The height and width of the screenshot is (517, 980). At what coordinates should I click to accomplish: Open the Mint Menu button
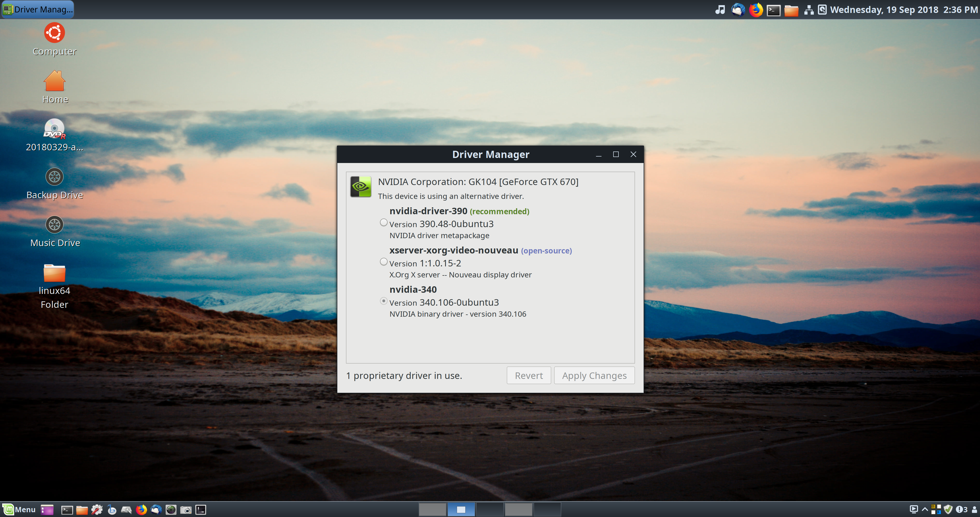[19, 509]
